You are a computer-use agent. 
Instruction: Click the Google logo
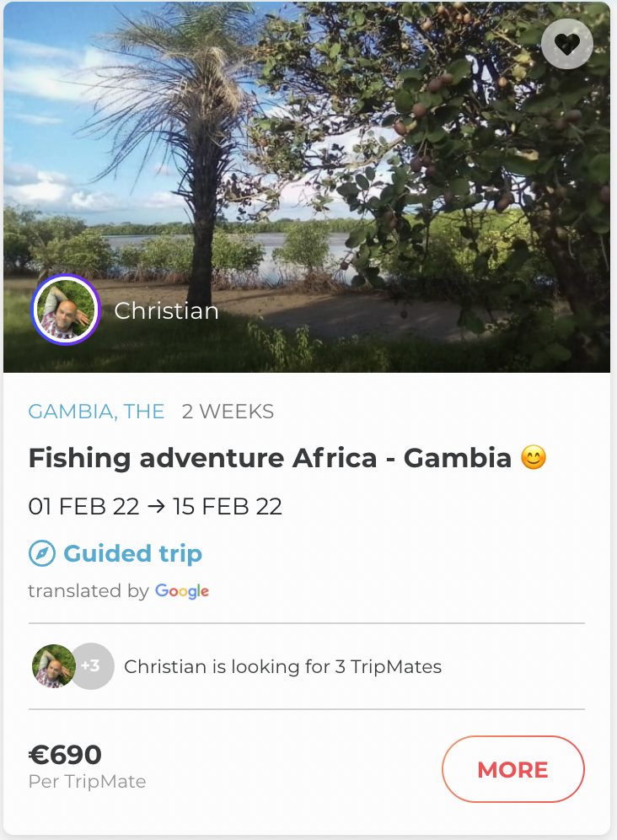(182, 591)
